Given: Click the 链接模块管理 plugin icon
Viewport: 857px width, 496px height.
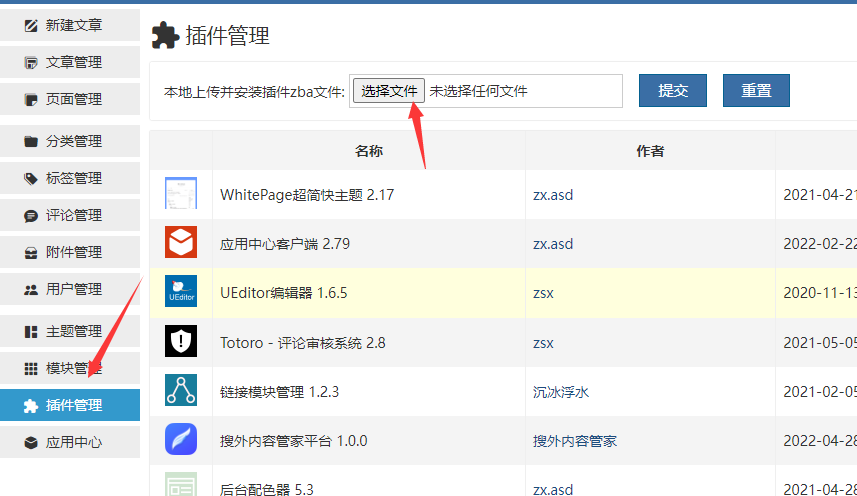Looking at the screenshot, I should (181, 391).
